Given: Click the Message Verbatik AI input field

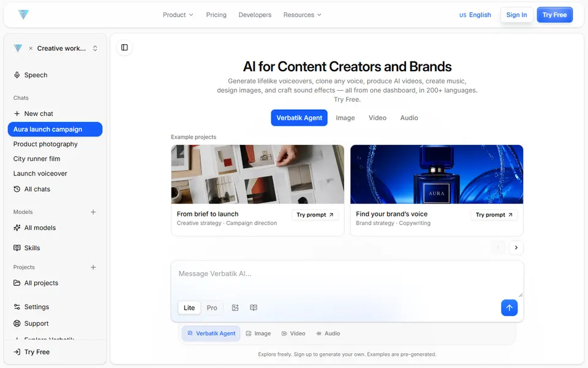Looking at the screenshot, I should coord(347,278).
